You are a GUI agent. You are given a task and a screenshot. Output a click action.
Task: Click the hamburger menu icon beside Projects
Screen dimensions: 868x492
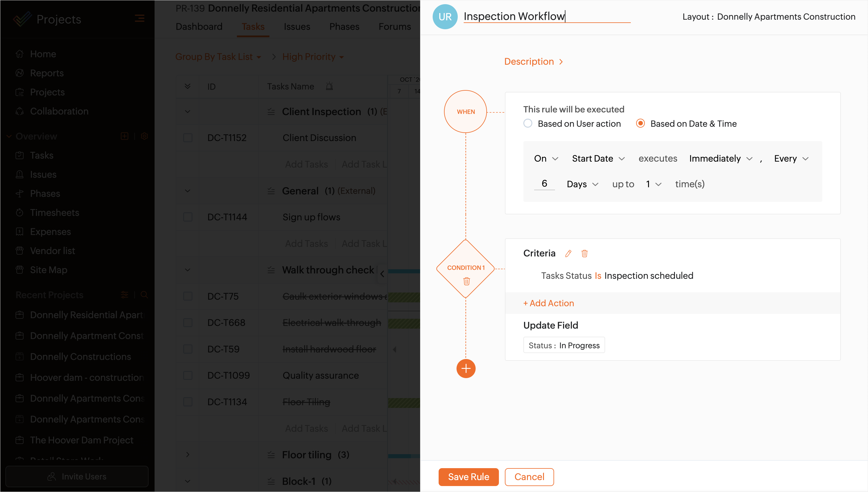pyautogui.click(x=139, y=18)
